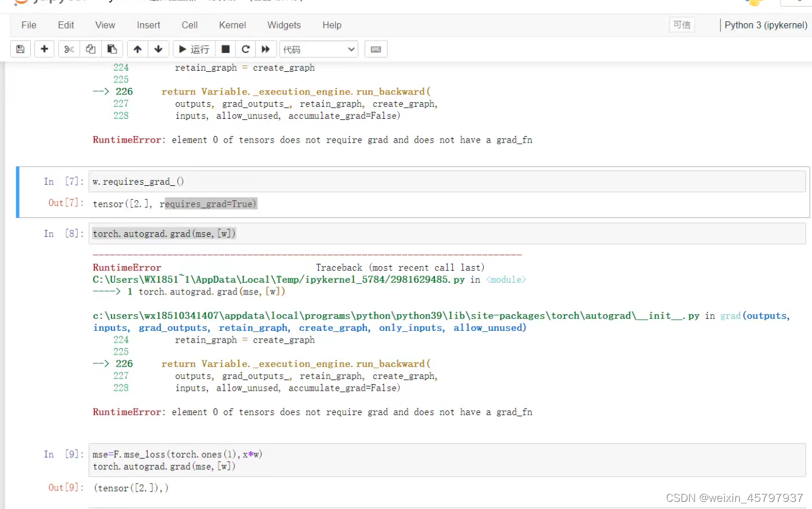Image resolution: width=812 pixels, height=509 pixels.
Task: Cut selected cells with the scissors icon
Action: click(69, 49)
